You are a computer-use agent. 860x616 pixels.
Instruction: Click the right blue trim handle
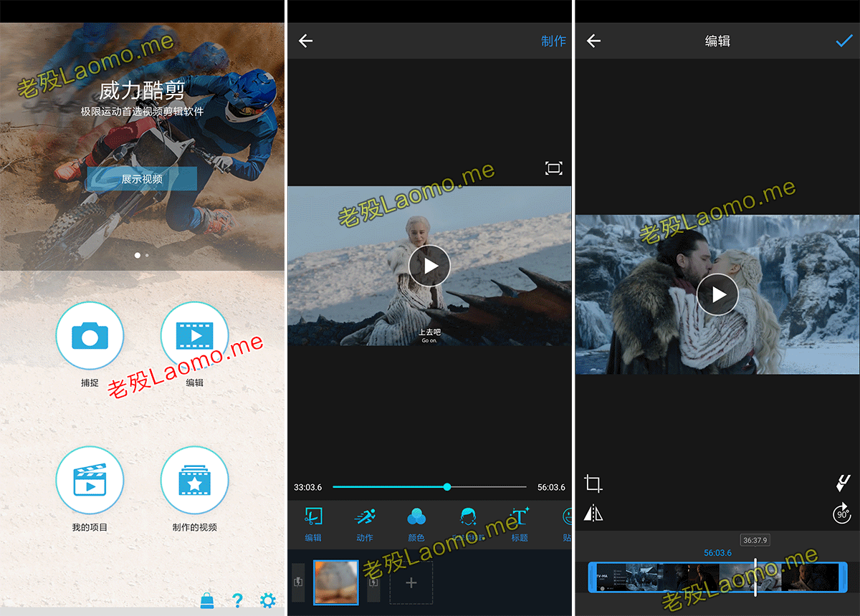(843, 577)
